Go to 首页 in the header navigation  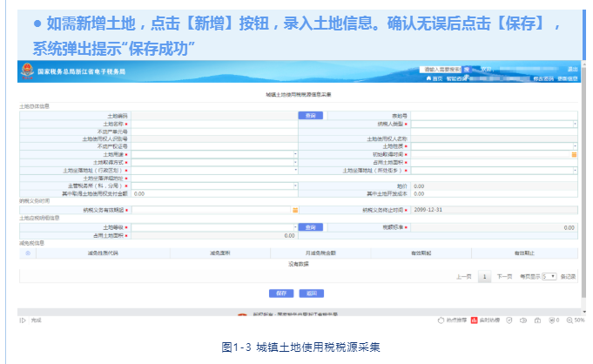pos(437,78)
